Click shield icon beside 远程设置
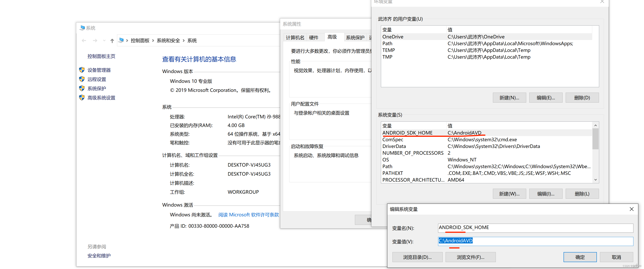644x269 pixels. [82, 79]
